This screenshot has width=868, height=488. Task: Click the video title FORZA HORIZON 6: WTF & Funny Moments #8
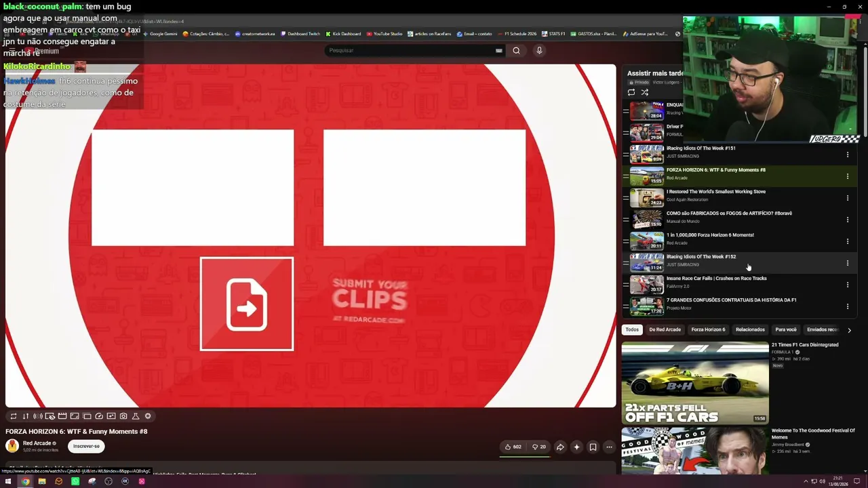point(77,432)
